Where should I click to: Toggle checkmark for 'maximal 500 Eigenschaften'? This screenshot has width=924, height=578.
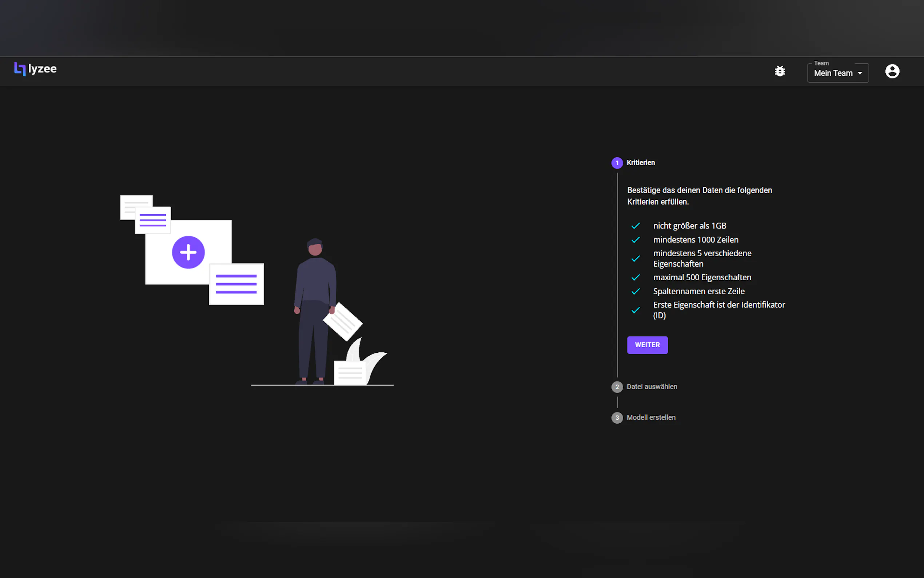[636, 277]
